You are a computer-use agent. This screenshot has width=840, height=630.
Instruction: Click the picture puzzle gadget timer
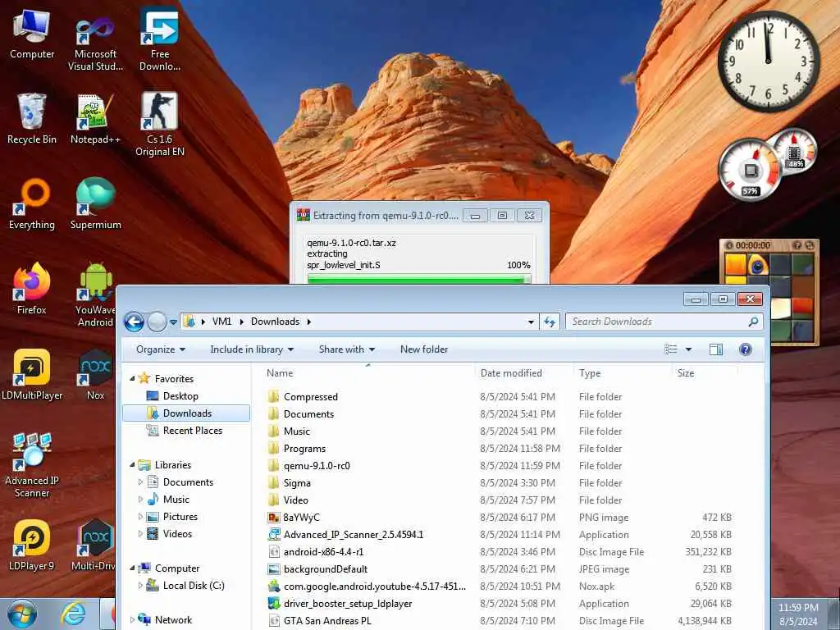pos(753,245)
